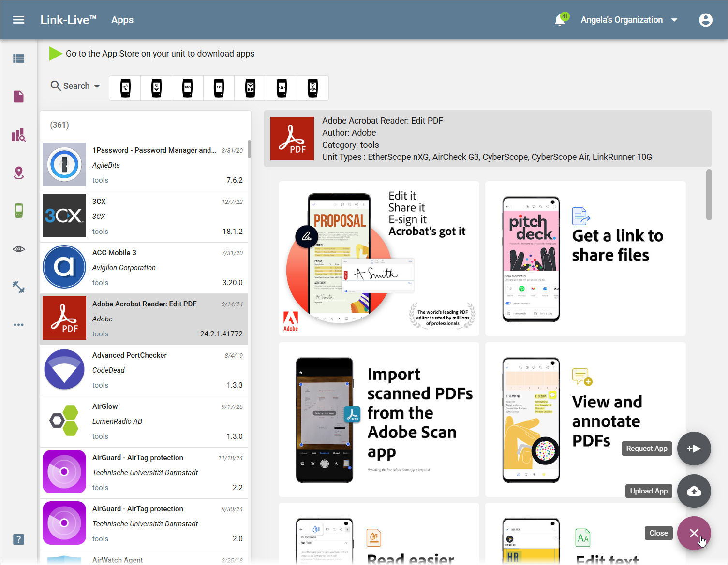Click the Upload App cloud button
728x565 pixels.
(694, 491)
